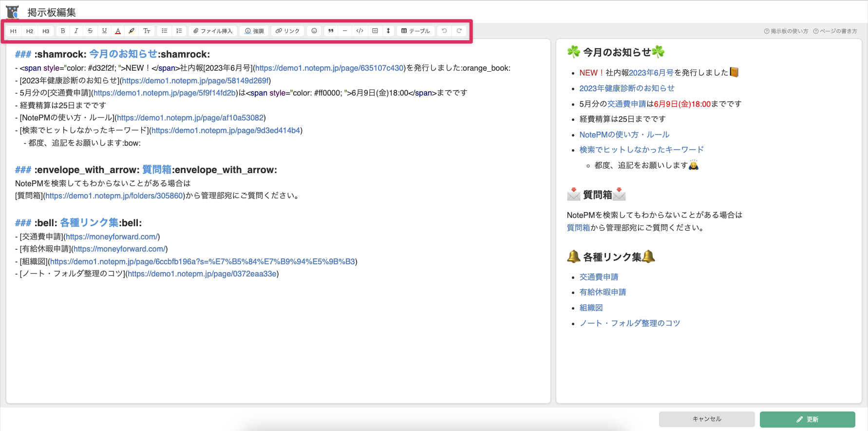Click empty area of markdown editor below text

(x=278, y=341)
